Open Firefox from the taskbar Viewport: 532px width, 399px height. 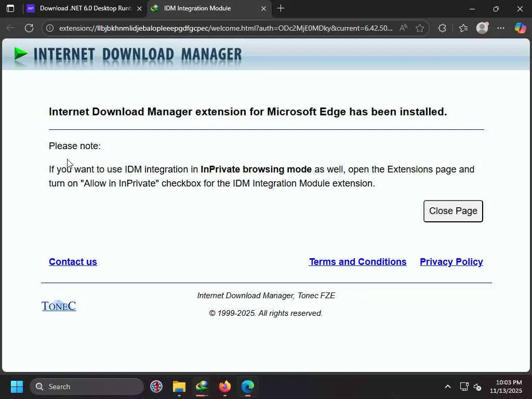click(224, 387)
